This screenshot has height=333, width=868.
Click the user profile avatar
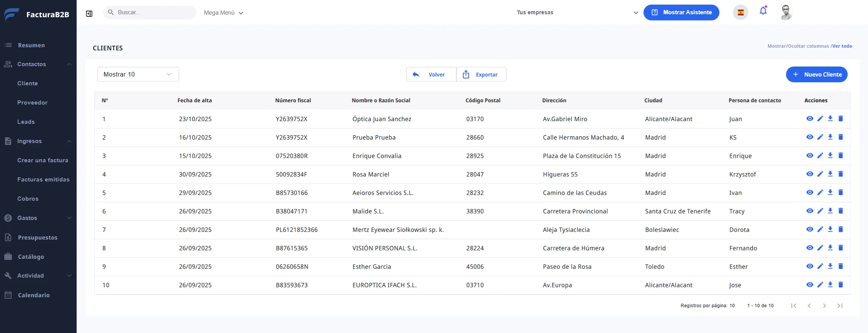pos(785,12)
